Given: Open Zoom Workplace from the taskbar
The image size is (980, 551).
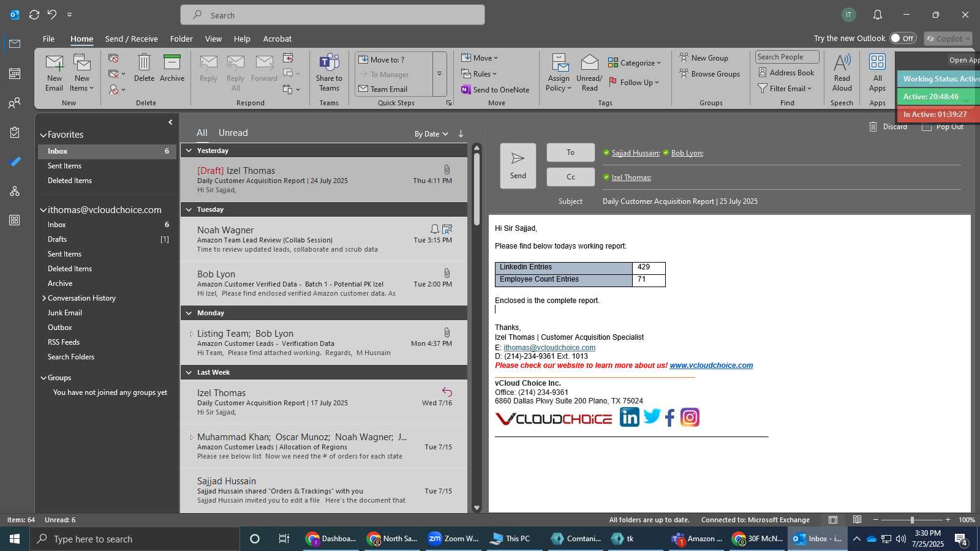Looking at the screenshot, I should (453, 539).
